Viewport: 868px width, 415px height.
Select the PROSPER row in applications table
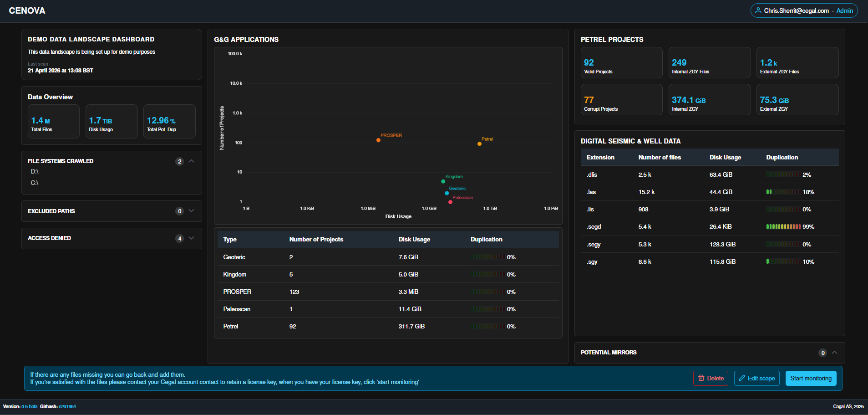tap(388, 292)
